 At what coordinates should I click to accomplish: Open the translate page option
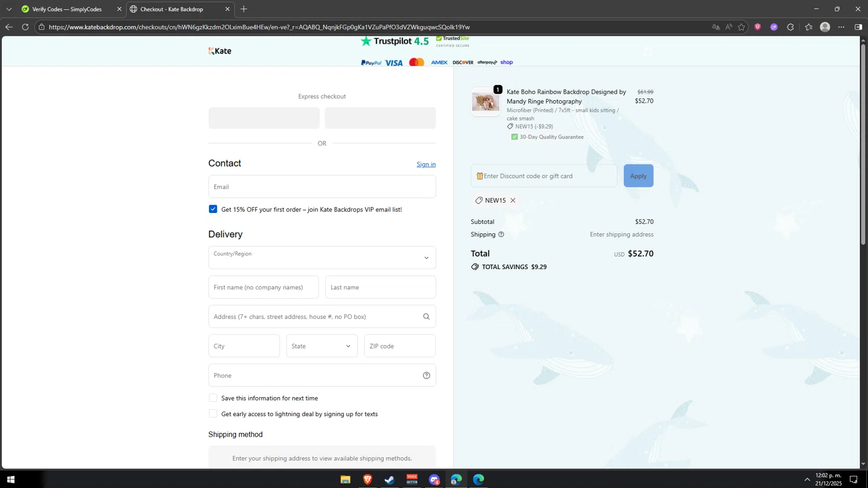pyautogui.click(x=716, y=27)
